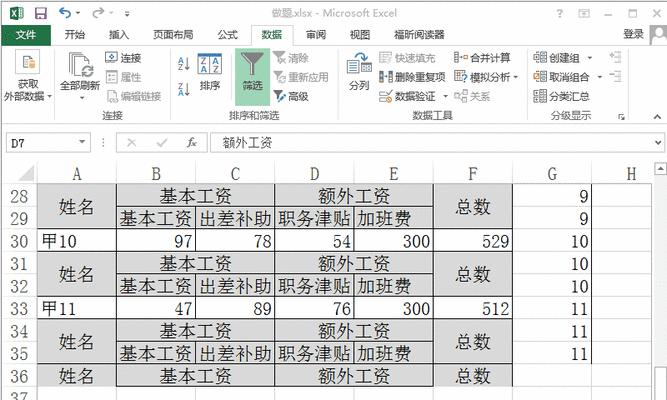667x400 pixels.
Task: Select the 数据 ribbon tab
Action: [x=272, y=34]
